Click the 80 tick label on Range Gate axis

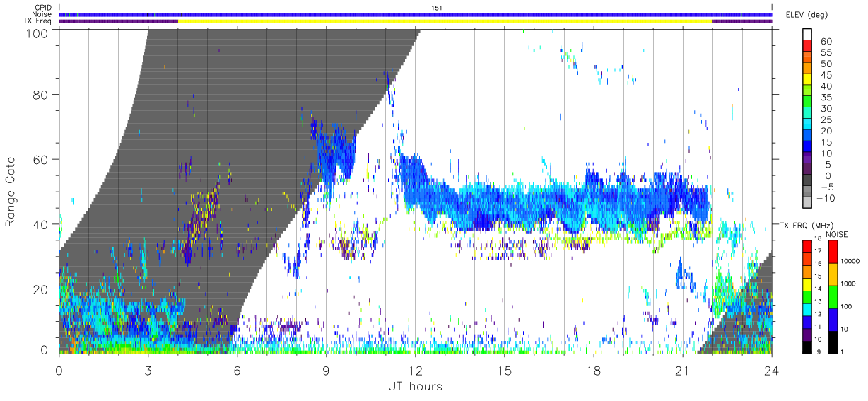tap(40, 95)
